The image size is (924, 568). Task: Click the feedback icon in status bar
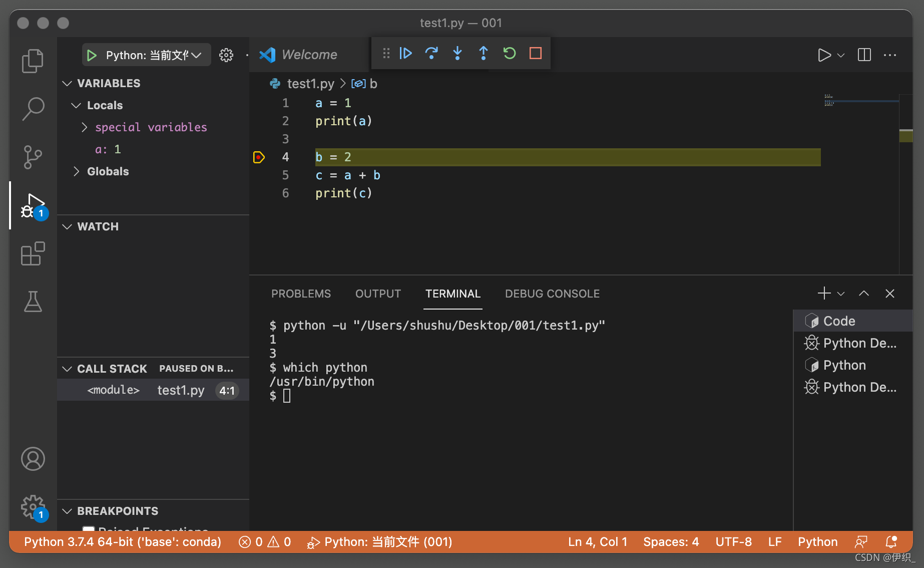click(x=861, y=542)
